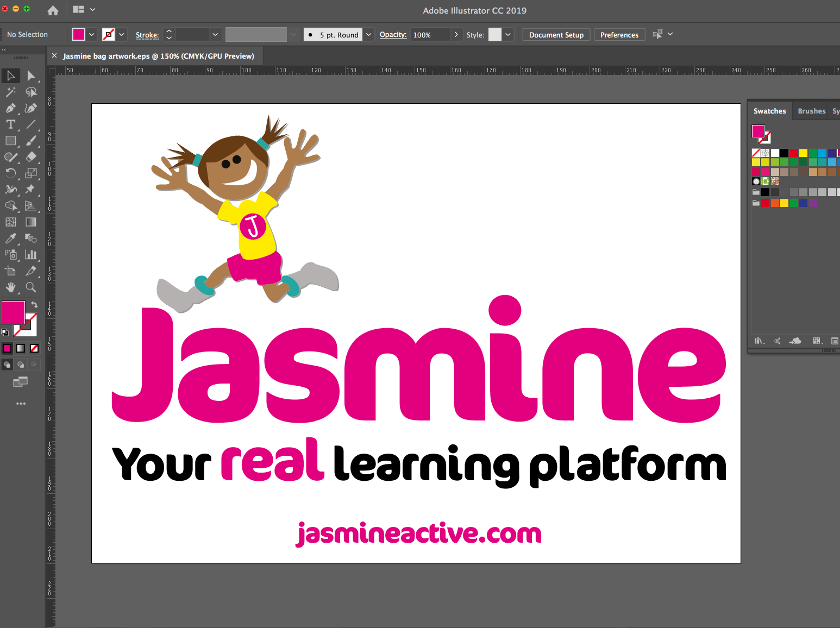Pick the yellow swatch in the top row
This screenshot has width=840, height=628.
[x=803, y=153]
